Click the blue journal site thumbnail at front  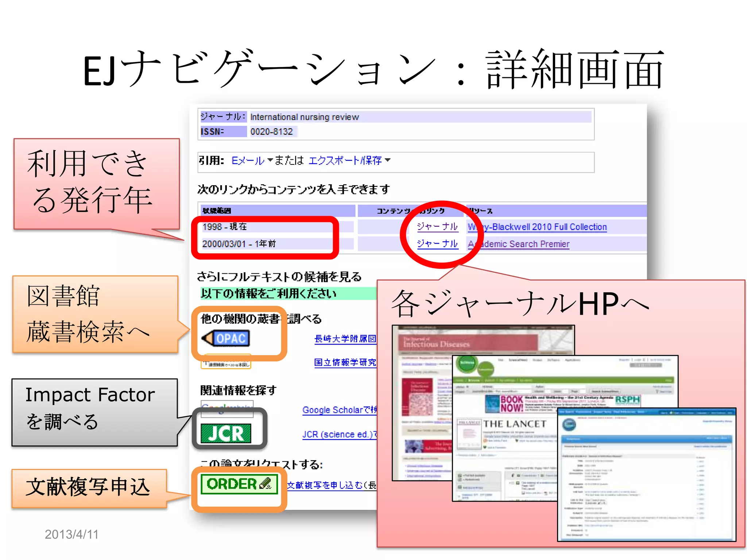646,475
